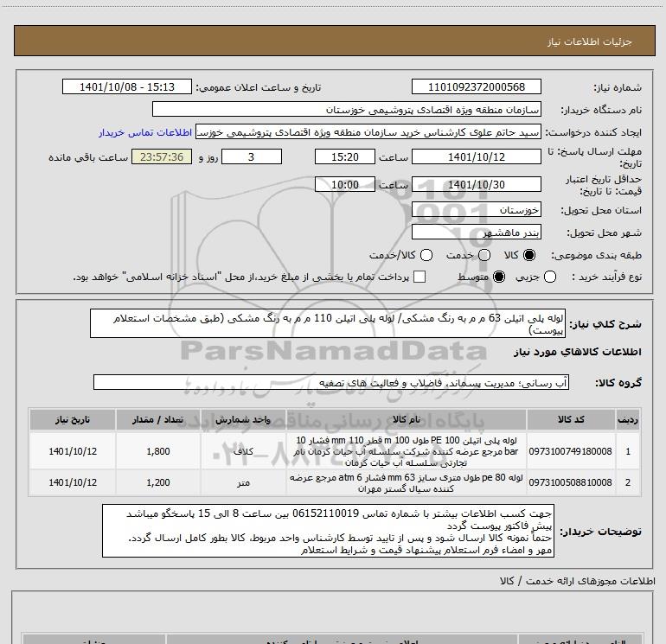666x644 pixels.
Task: Select the خدمت radio button
Action: click(x=484, y=255)
